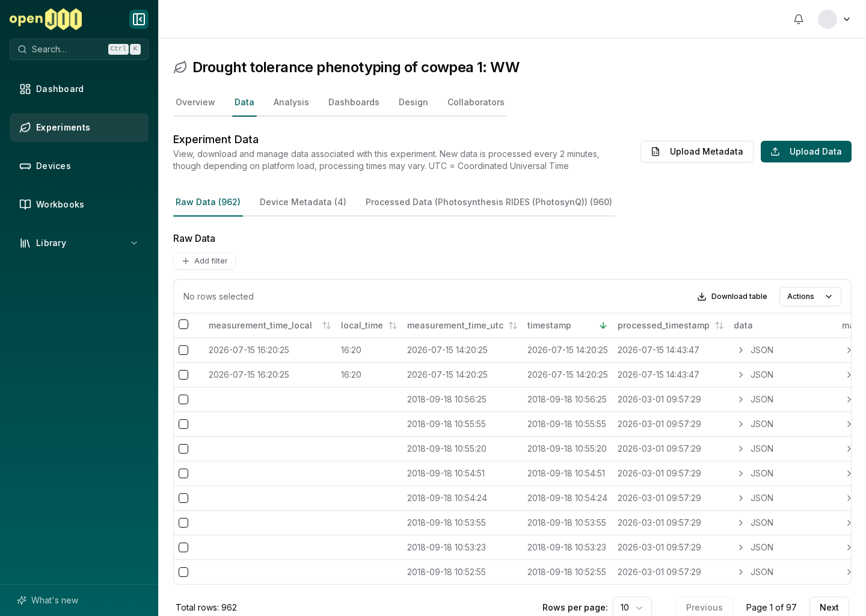Open Devices in sidebar
This screenshot has width=866, height=616.
(79, 166)
